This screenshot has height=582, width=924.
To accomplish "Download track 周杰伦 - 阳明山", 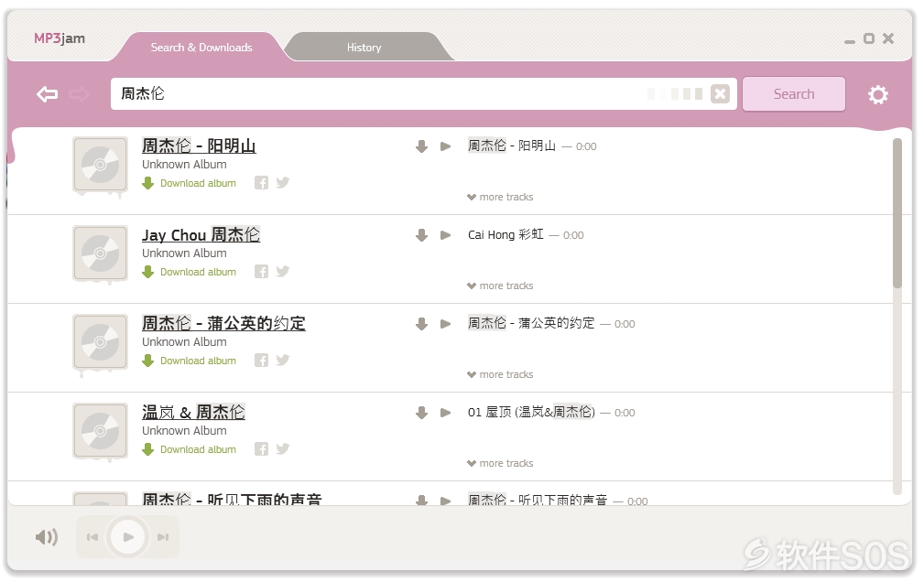I will 421,146.
